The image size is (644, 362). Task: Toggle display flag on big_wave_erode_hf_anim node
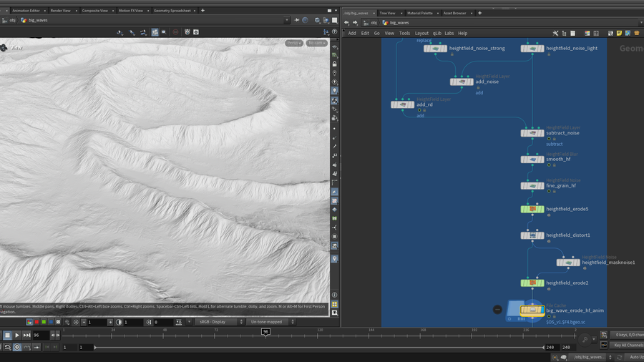pos(542,310)
